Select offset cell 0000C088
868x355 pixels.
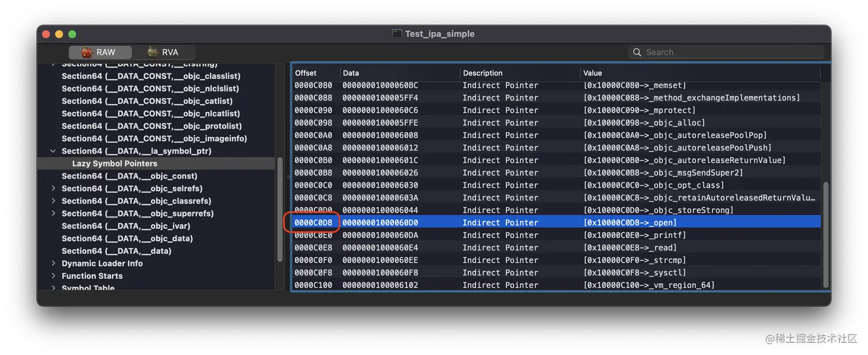click(313, 98)
